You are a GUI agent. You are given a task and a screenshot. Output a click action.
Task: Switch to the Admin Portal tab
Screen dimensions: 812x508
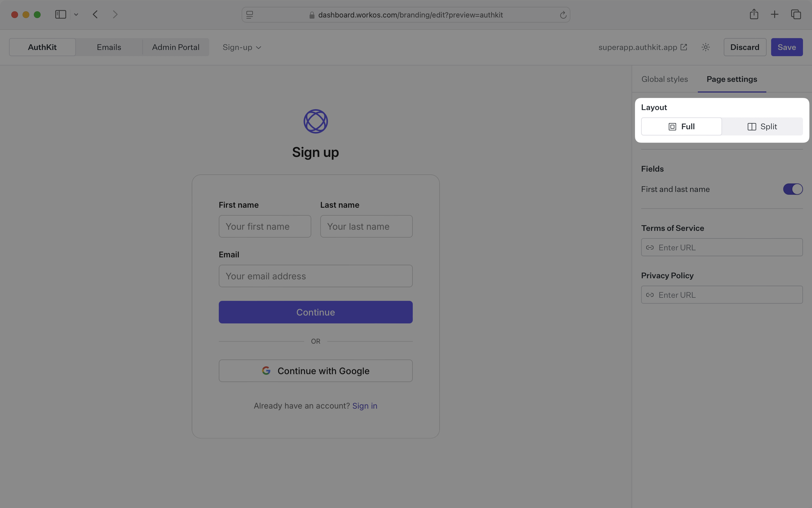click(175, 47)
